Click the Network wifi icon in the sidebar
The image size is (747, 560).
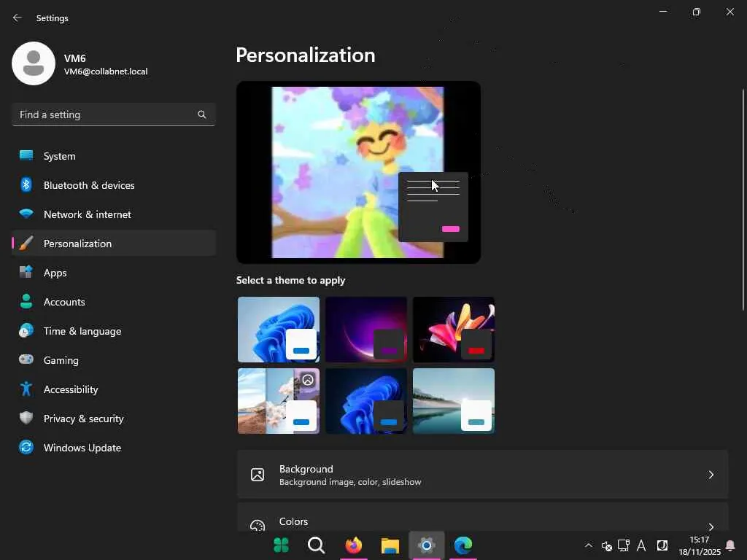click(x=26, y=214)
